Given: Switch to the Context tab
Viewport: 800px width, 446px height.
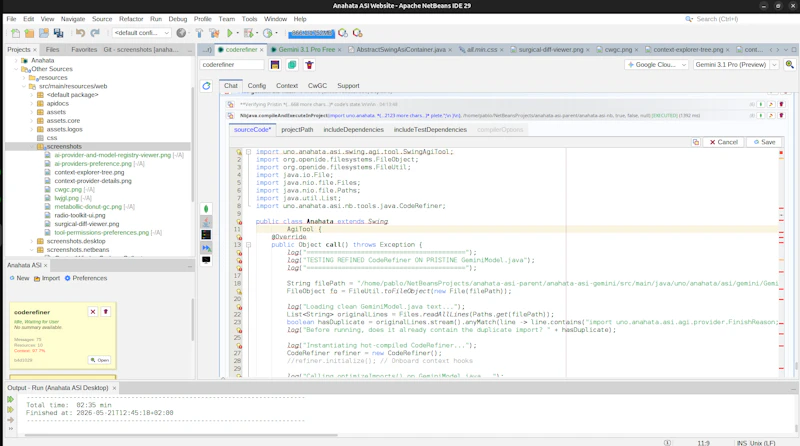Looking at the screenshot, I should [287, 86].
